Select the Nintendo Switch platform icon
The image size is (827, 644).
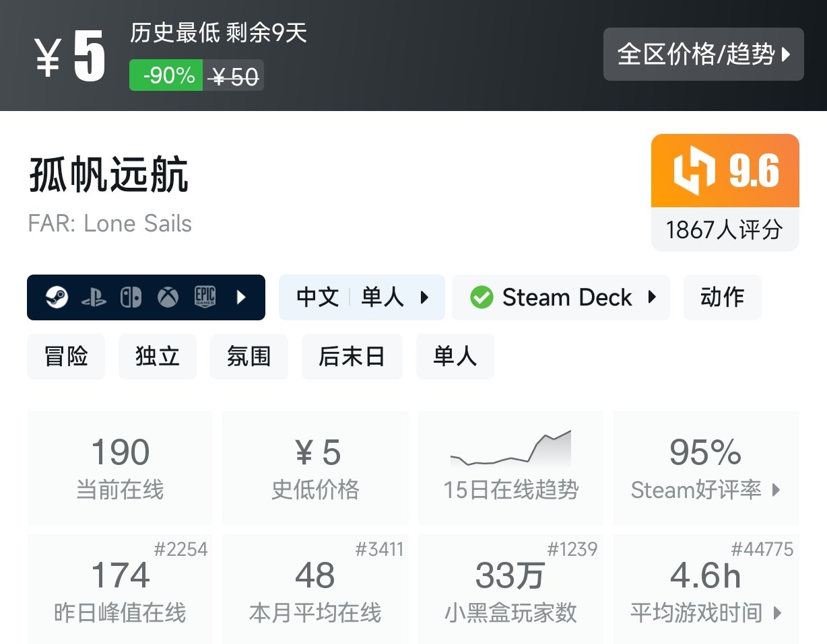(129, 297)
